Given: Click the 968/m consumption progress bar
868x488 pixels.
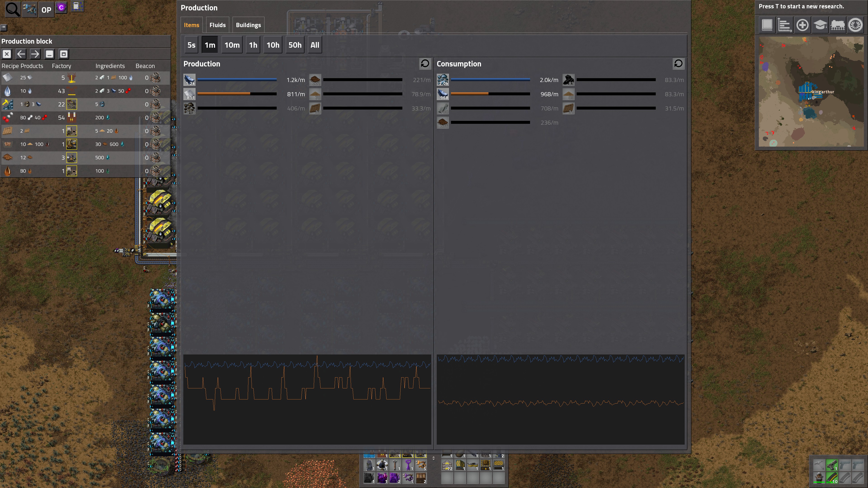Looking at the screenshot, I should 490,94.
